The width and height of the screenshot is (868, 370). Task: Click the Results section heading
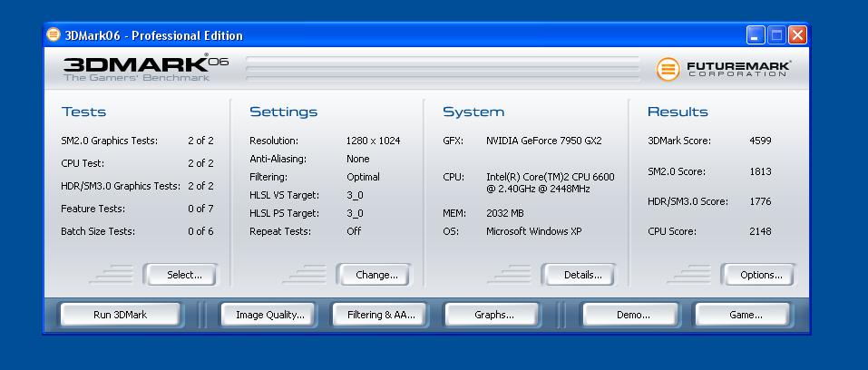678,112
